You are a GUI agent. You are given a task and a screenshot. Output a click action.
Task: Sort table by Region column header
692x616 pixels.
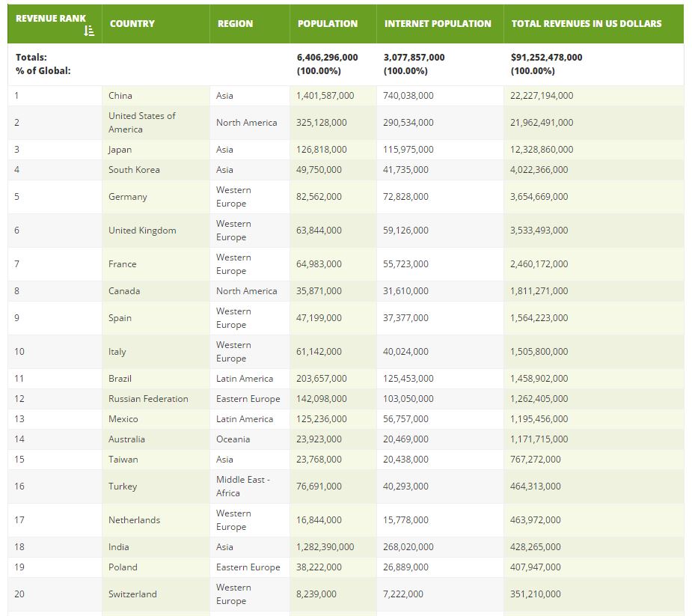pyautogui.click(x=250, y=24)
